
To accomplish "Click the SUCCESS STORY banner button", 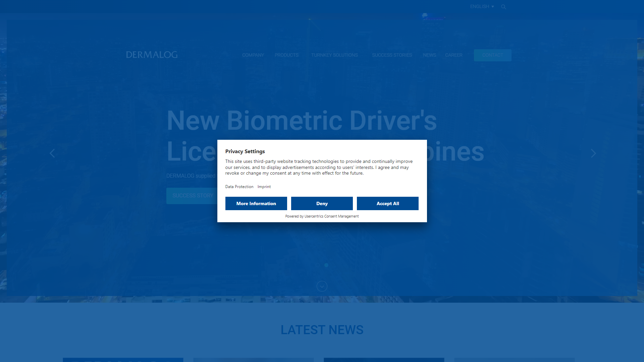I will click(193, 195).
